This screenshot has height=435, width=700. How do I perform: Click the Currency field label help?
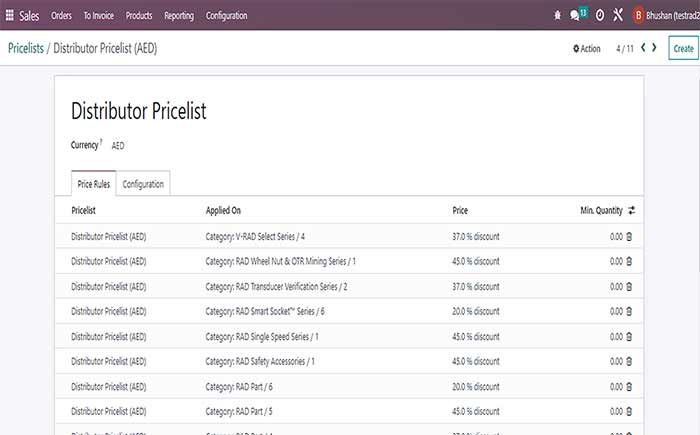coord(101,142)
